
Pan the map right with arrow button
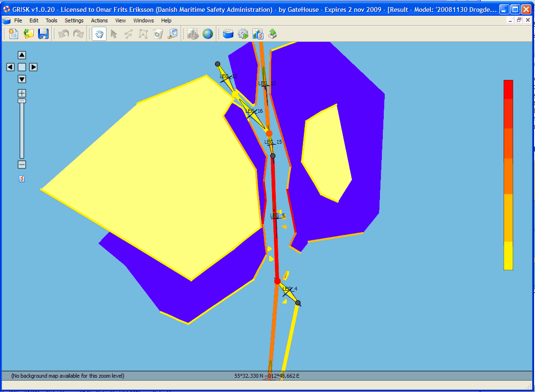pos(33,67)
